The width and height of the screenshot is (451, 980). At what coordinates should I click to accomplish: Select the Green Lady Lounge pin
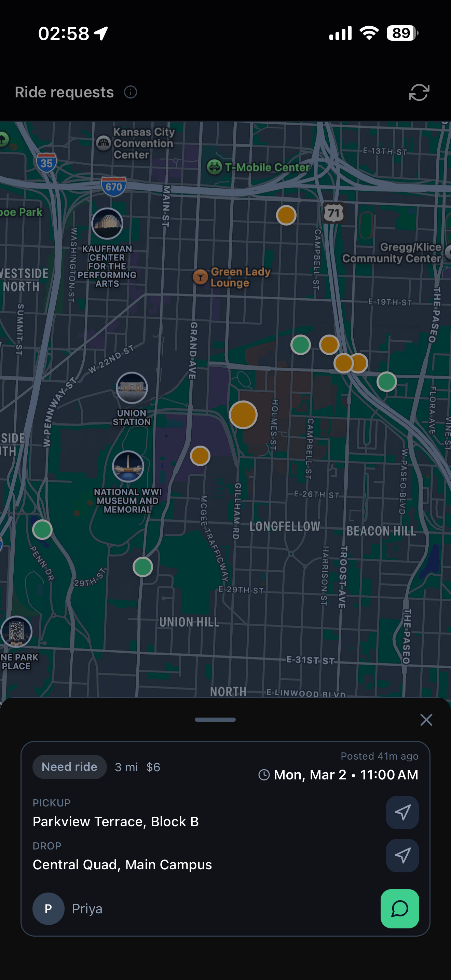point(201,277)
